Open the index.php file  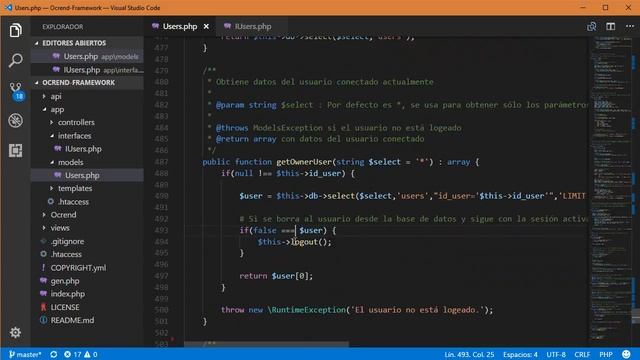tap(87, 294)
